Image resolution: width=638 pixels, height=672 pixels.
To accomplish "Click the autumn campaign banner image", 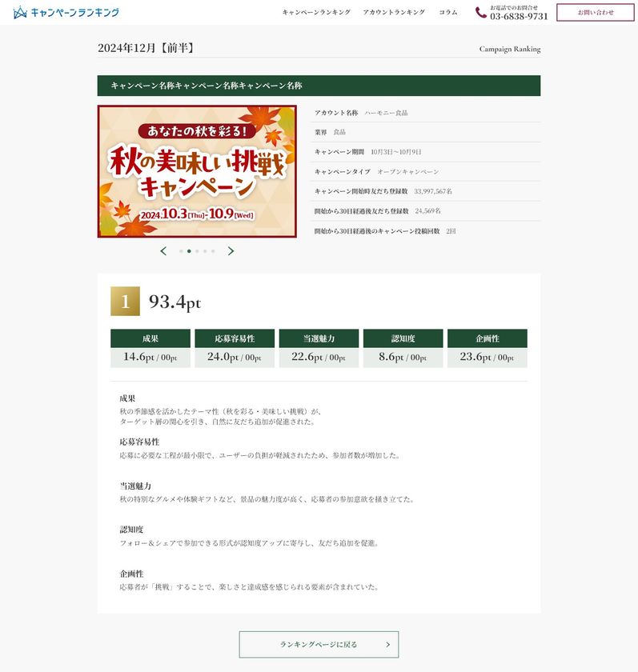I will pos(197,171).
